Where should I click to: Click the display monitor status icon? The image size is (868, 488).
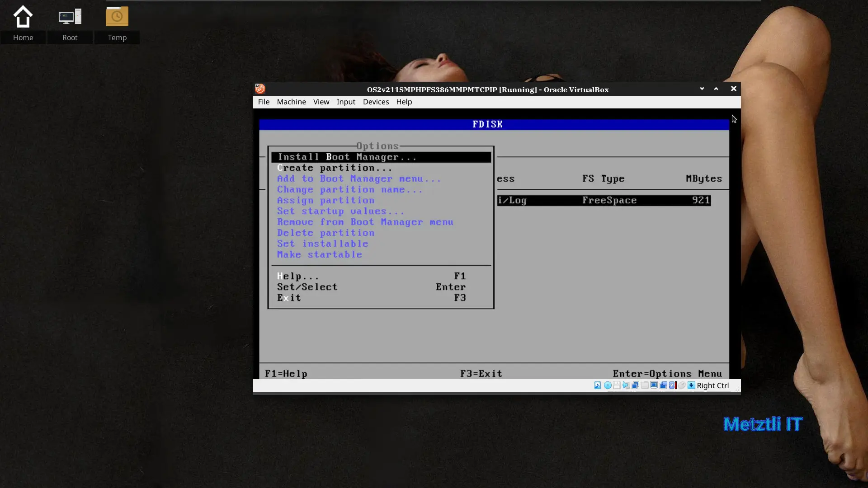[x=654, y=385]
